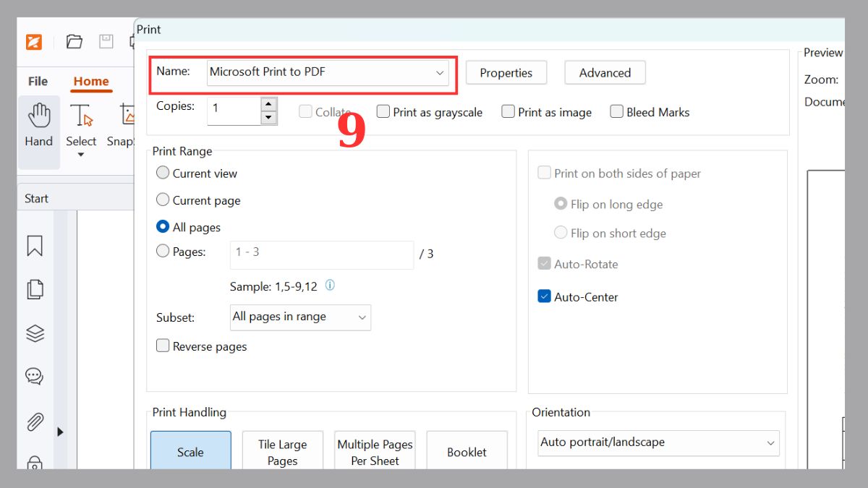Check the Reverse pages checkbox
Image resolution: width=868 pixels, height=488 pixels.
[163, 346]
